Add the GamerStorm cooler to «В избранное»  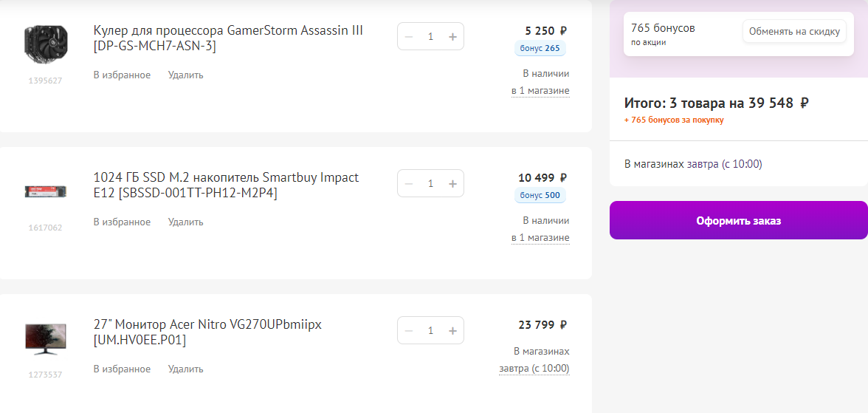pyautogui.click(x=122, y=75)
